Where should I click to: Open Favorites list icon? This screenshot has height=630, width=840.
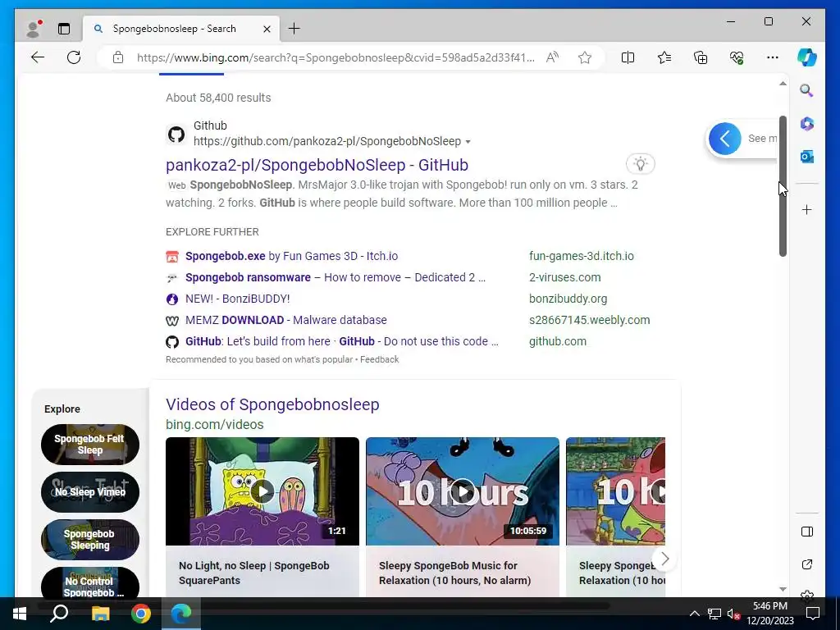[664, 57]
